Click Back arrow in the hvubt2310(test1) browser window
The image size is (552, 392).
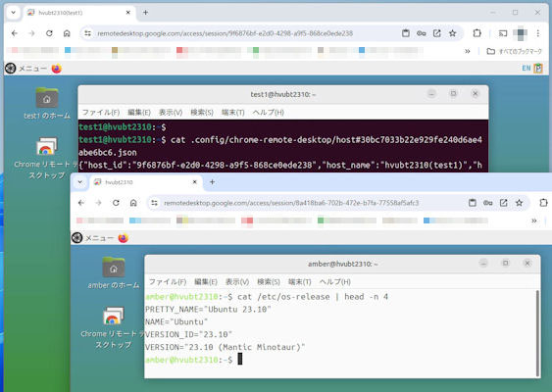(x=15, y=33)
